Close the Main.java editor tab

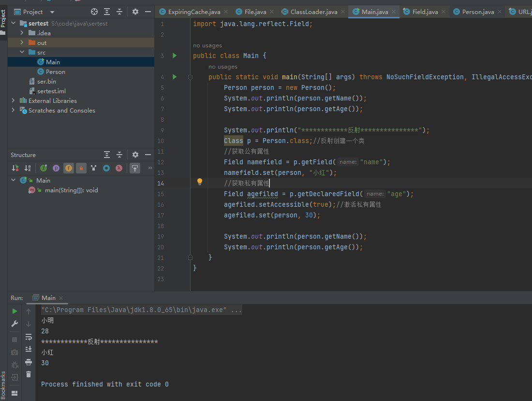click(x=394, y=12)
